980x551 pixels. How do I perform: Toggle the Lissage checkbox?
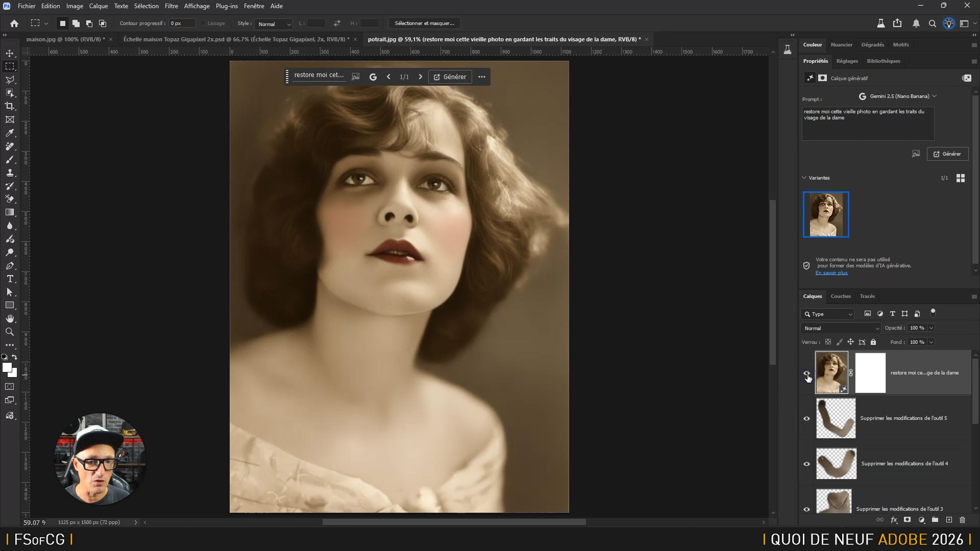[203, 23]
